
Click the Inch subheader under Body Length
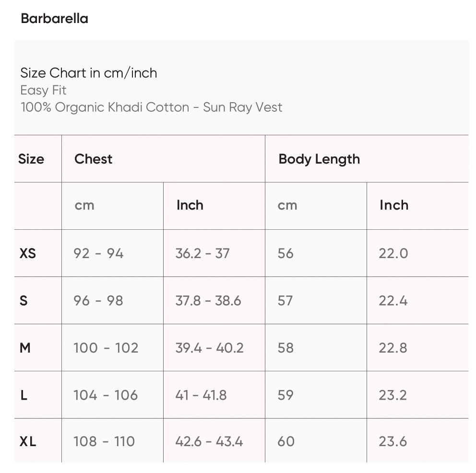394,205
